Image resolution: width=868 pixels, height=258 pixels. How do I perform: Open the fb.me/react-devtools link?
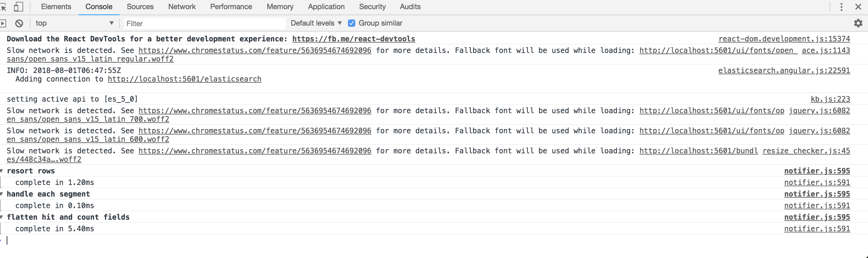(x=353, y=39)
